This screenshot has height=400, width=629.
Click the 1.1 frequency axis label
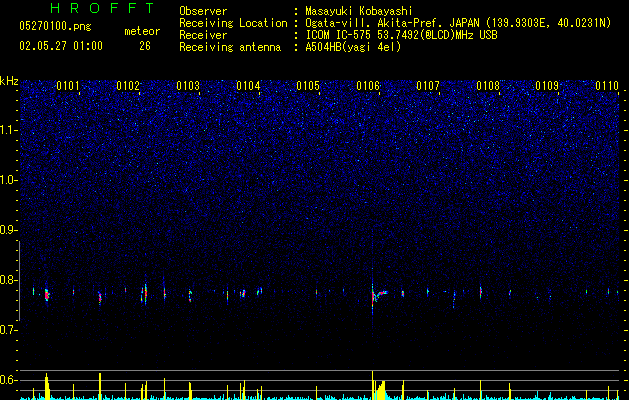coord(9,130)
